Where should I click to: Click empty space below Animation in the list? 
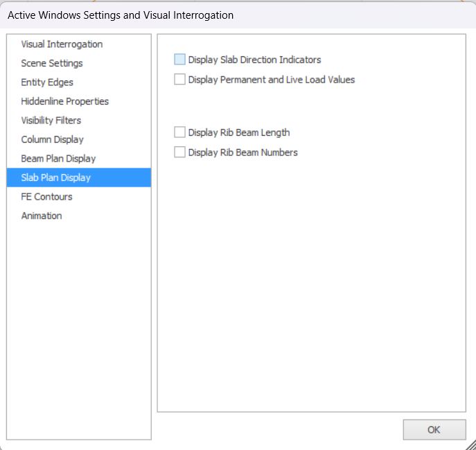[78, 326]
